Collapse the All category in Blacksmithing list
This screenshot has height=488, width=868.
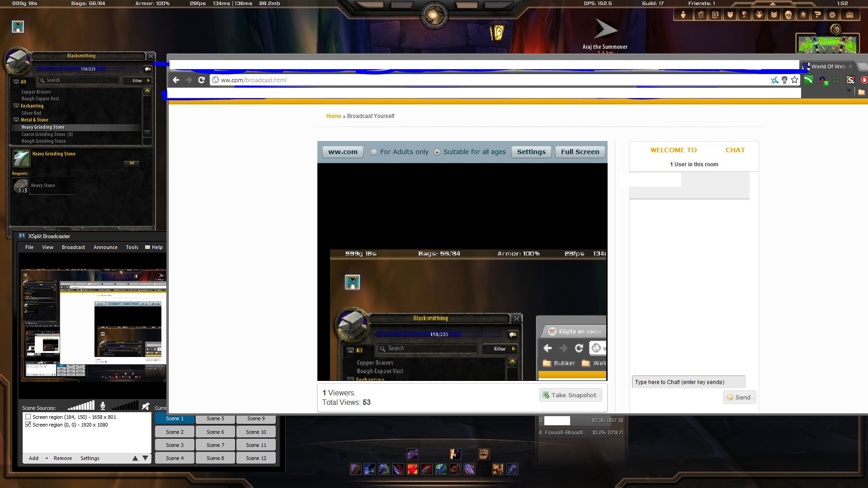(16, 82)
